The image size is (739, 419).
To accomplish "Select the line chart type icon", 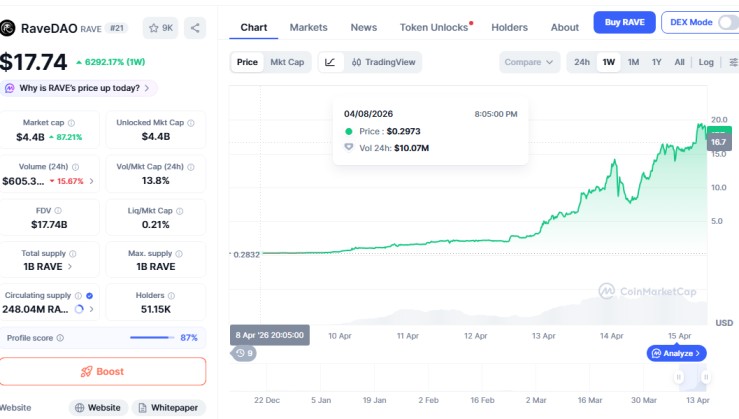I will point(330,62).
